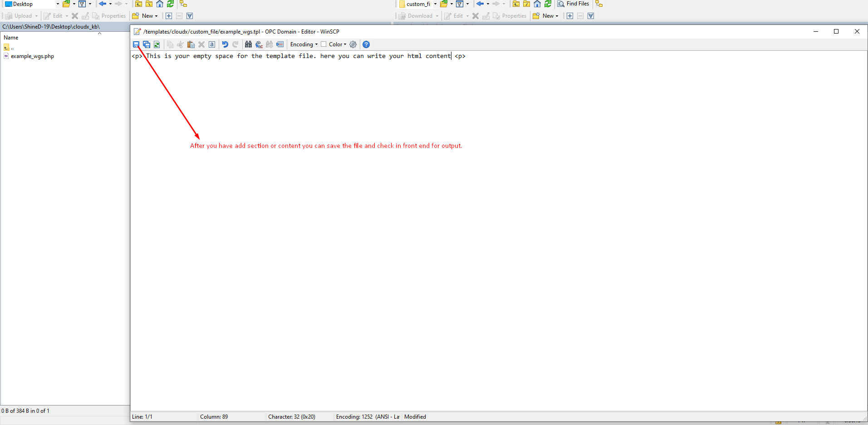The height and width of the screenshot is (425, 868).
Task: Expand the Encoding dropdown
Action: [x=304, y=44]
